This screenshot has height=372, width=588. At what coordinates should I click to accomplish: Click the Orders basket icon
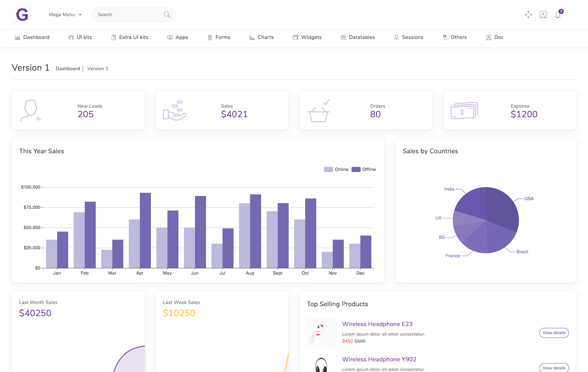tap(319, 111)
